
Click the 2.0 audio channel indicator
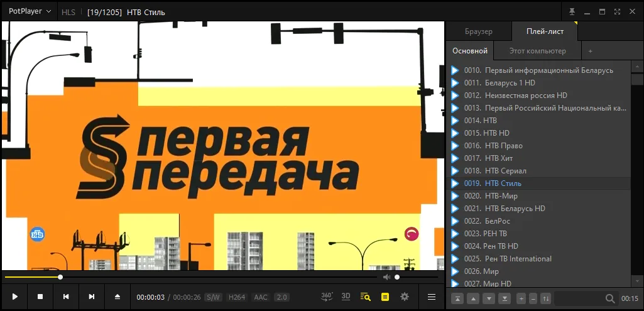point(281,297)
